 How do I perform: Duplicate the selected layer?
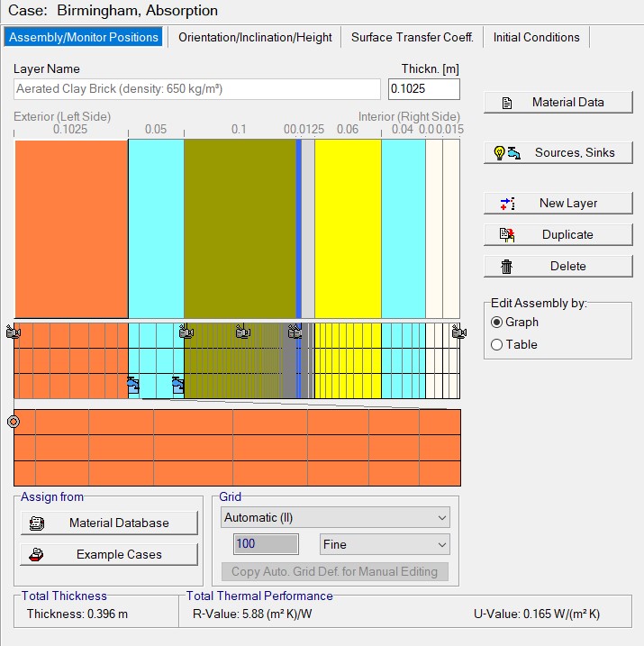point(558,234)
